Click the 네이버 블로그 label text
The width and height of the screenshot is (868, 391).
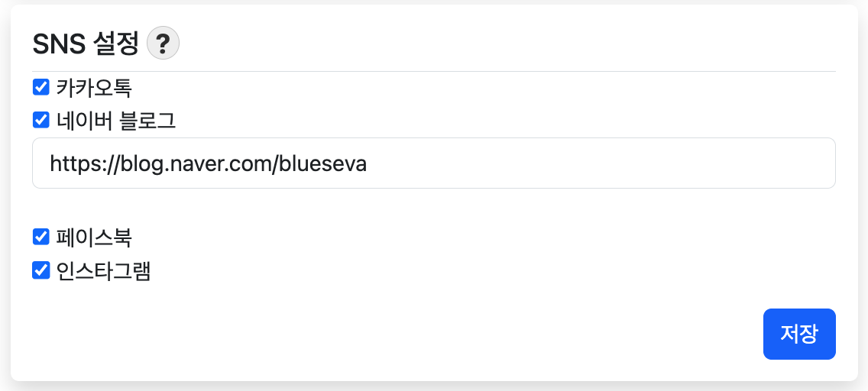tap(116, 121)
